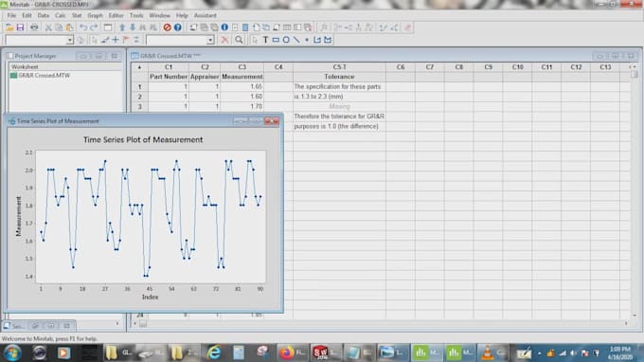The image size is (644, 362).
Task: Click the magnifier zoom icon
Action: point(239,40)
